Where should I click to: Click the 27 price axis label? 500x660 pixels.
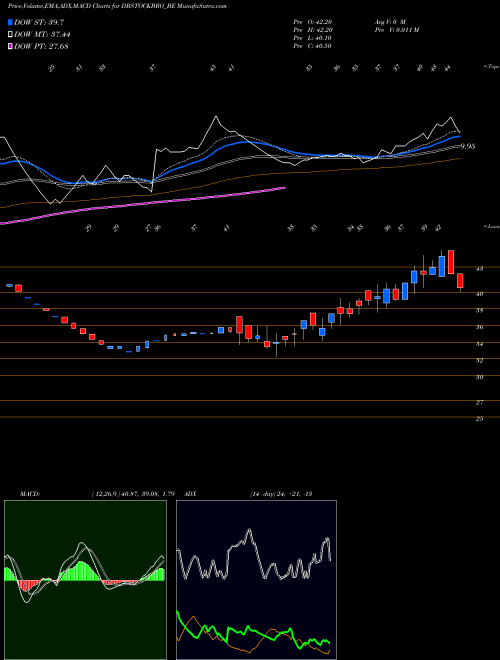[479, 402]
